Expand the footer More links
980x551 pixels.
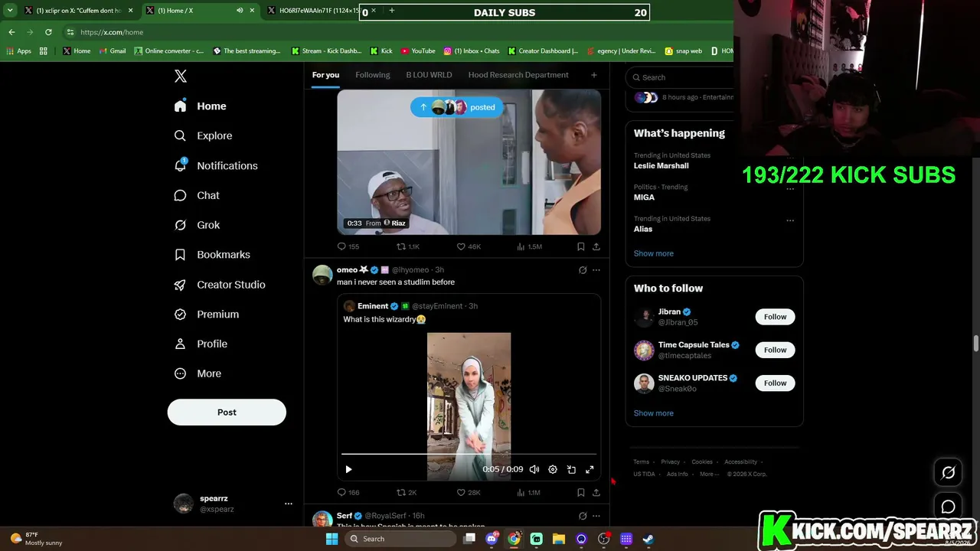tap(709, 474)
